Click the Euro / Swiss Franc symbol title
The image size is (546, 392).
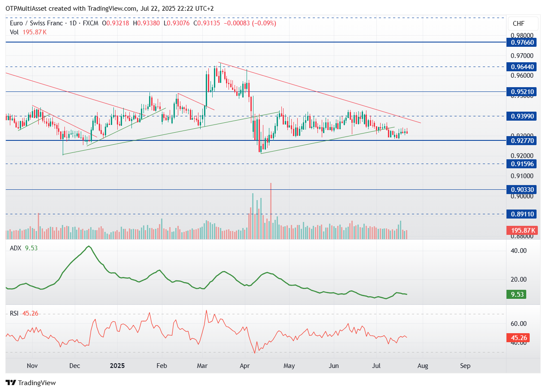[x=37, y=23]
